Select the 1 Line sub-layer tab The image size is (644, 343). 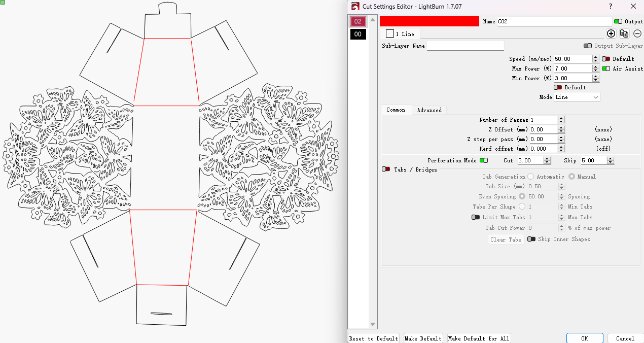pos(400,34)
